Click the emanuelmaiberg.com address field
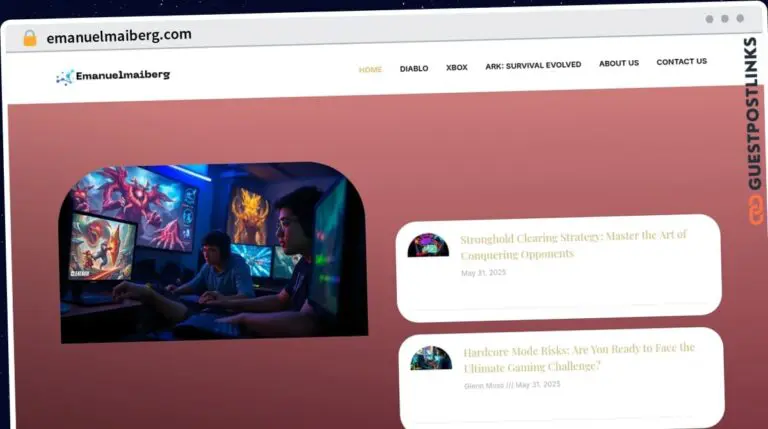Image resolution: width=768 pixels, height=429 pixels. (119, 36)
